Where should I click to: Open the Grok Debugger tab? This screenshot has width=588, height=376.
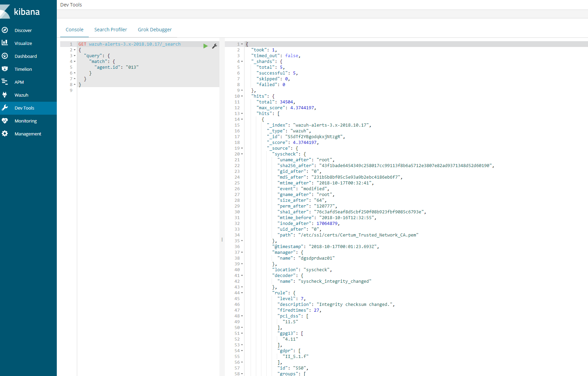[155, 30]
